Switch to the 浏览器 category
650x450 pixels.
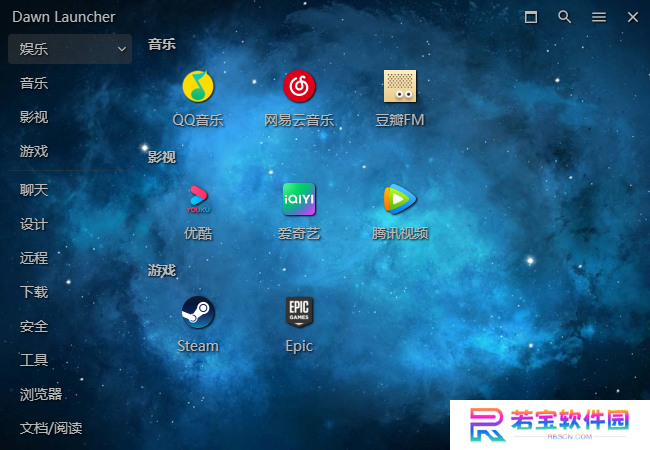41,394
